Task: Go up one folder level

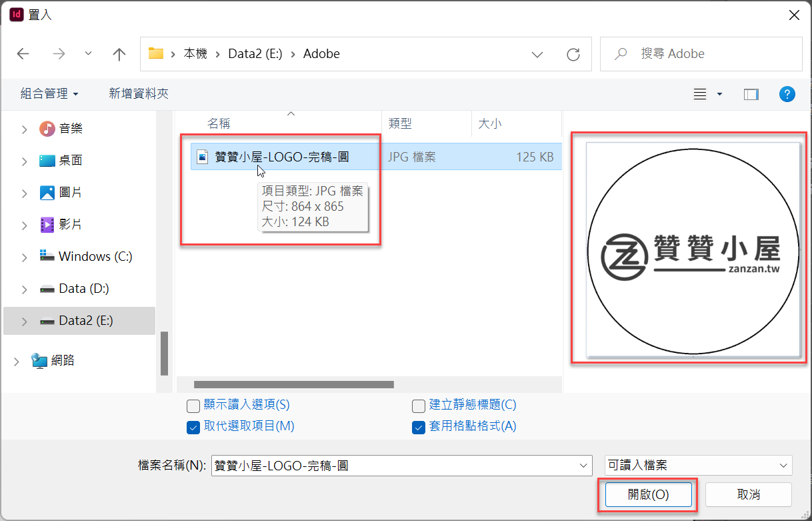Action: click(119, 54)
